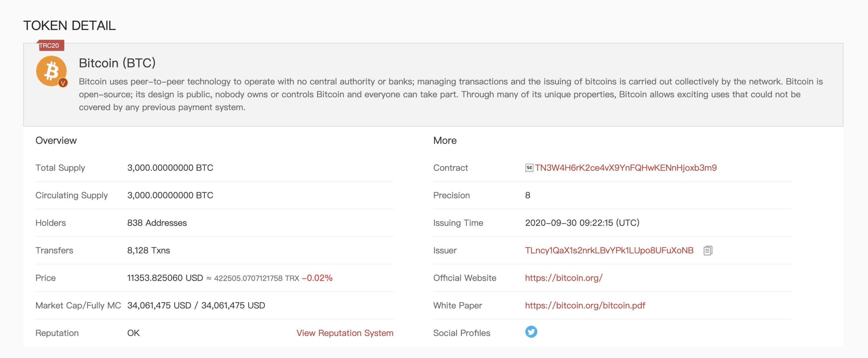Click the Bitcoin (BTC) token title

(x=117, y=63)
